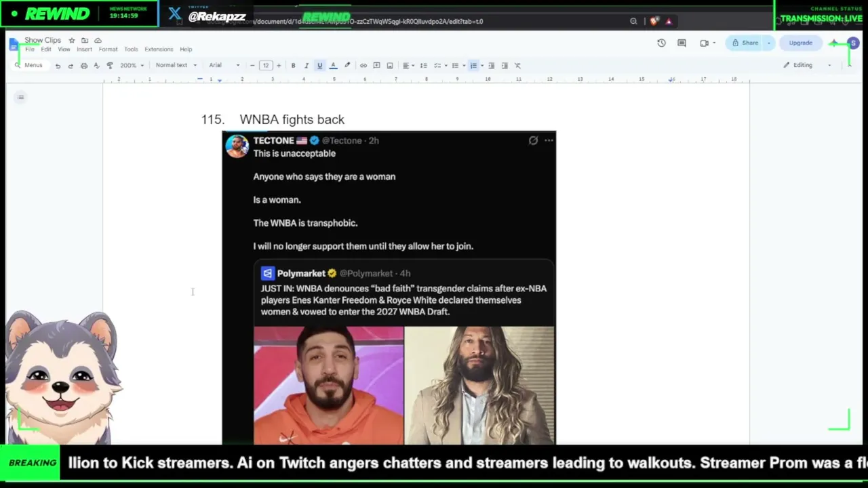Increase the font size

[279, 66]
